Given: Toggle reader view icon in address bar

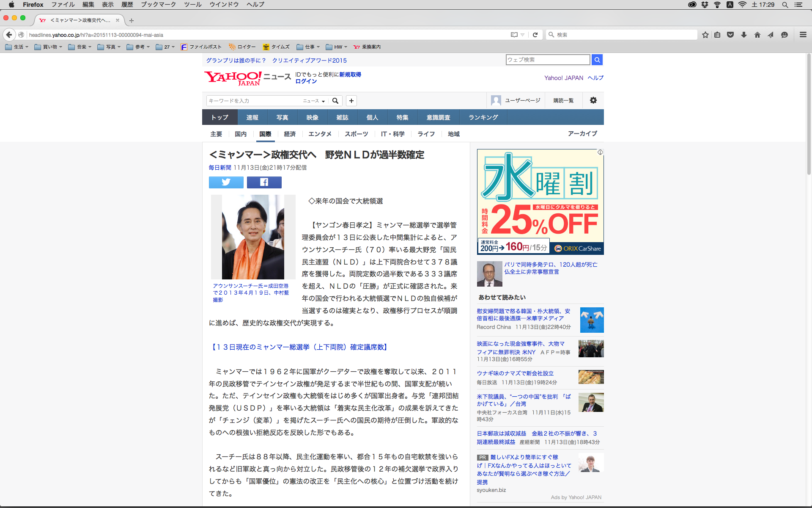Looking at the screenshot, I should pyautogui.click(x=514, y=35).
